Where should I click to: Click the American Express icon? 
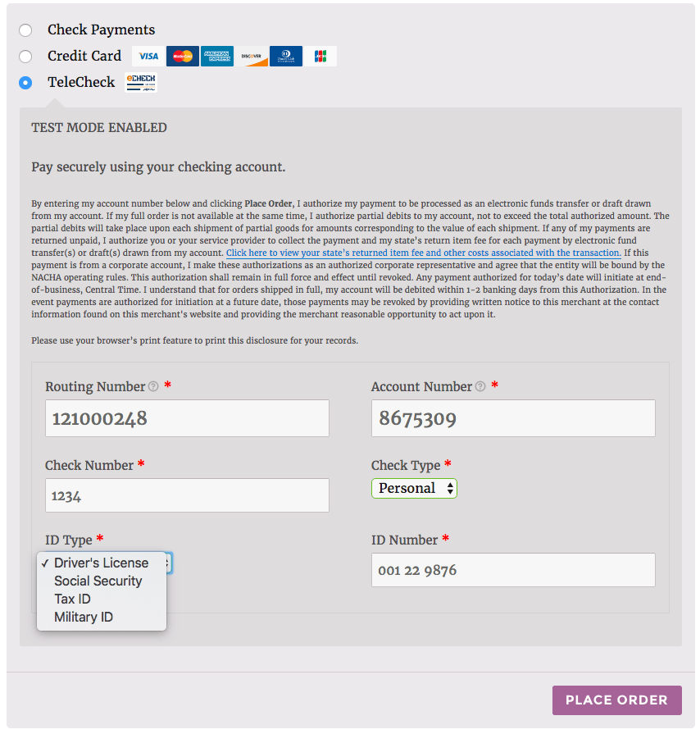pos(216,56)
